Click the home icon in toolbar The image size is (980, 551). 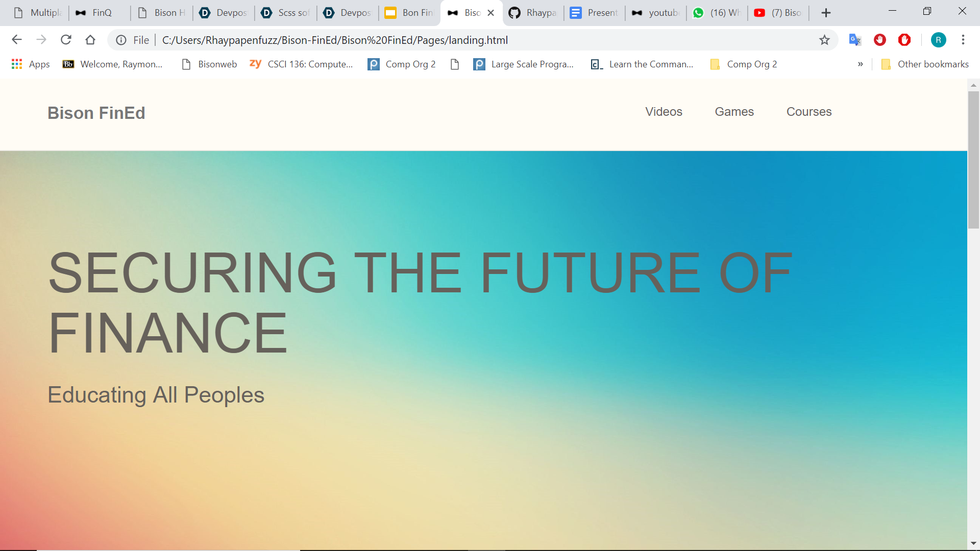coord(90,40)
